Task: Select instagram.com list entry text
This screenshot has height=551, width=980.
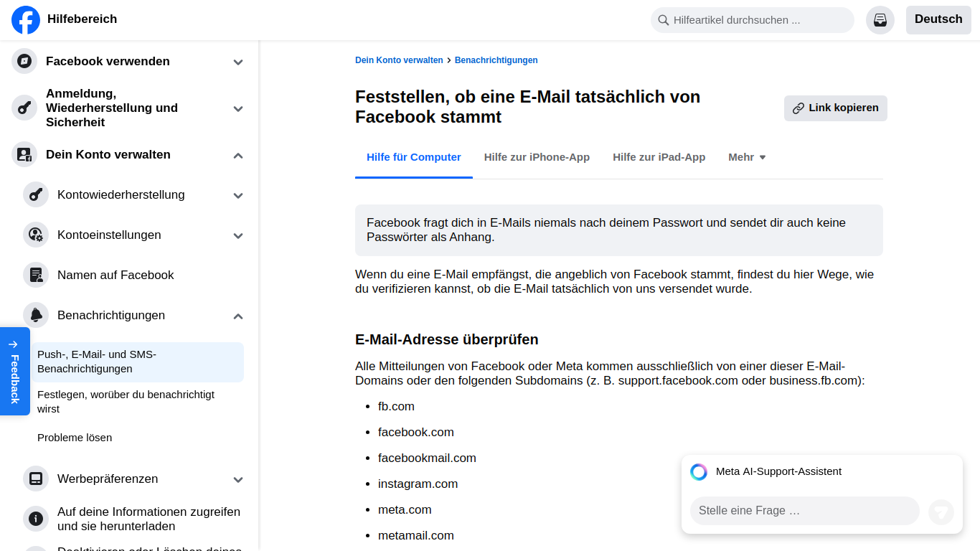Action: coord(418,484)
